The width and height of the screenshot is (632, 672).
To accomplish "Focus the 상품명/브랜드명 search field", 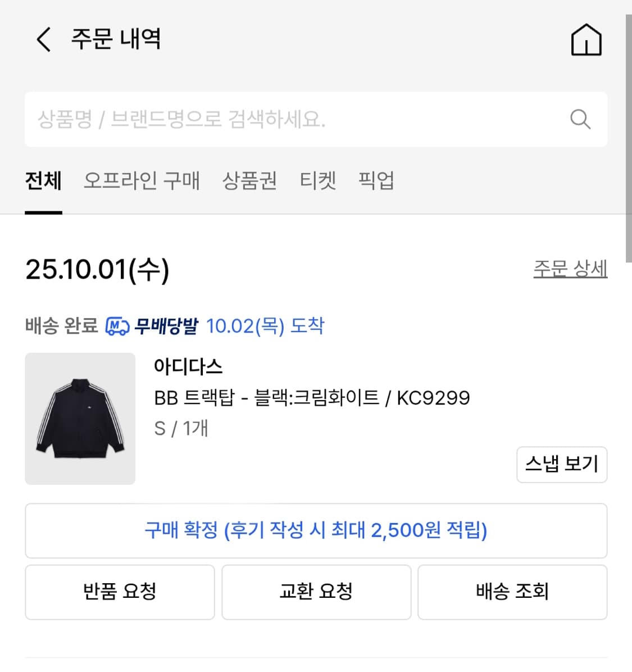I will [x=292, y=119].
